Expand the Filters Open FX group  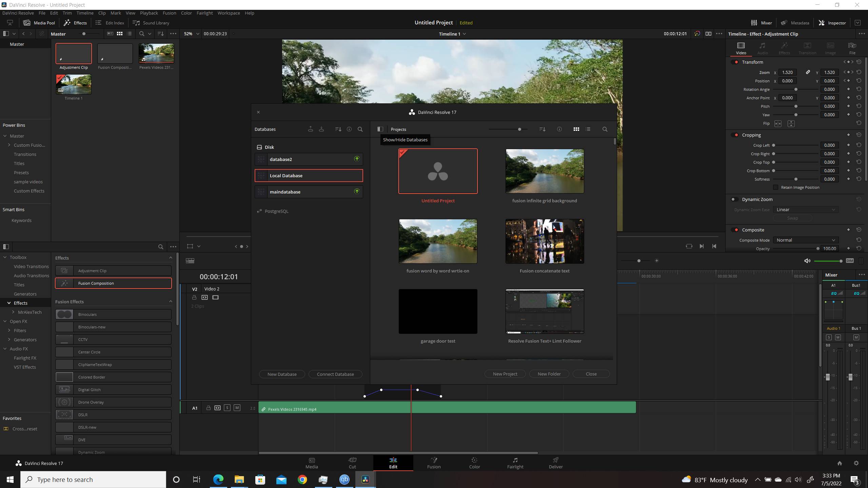[9, 330]
